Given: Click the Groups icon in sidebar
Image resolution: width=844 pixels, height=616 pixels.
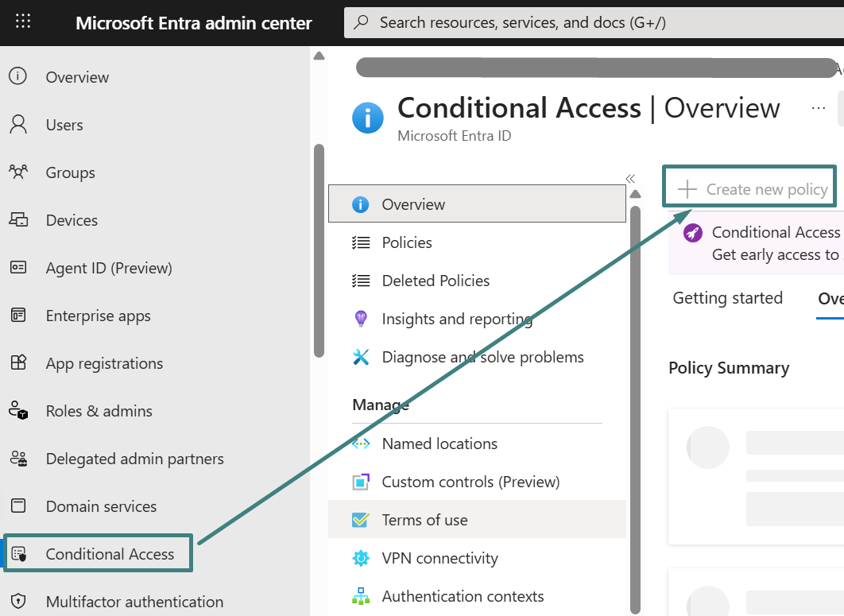Looking at the screenshot, I should click(x=18, y=172).
